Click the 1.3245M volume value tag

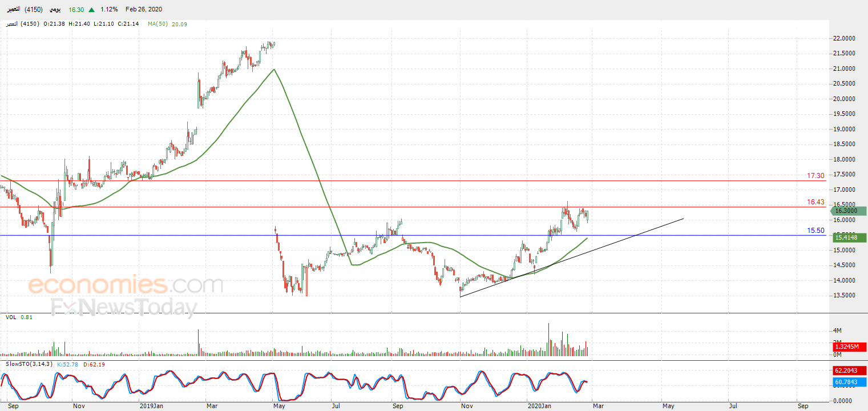[x=850, y=346]
